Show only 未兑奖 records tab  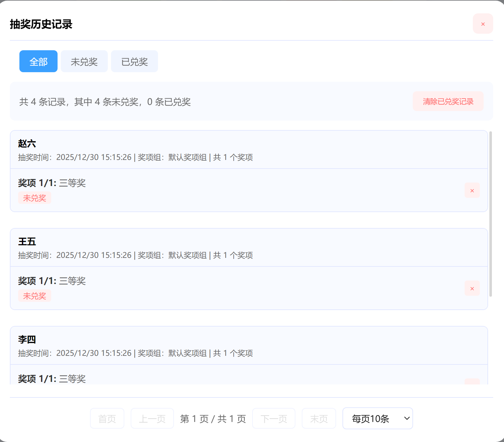(x=84, y=61)
